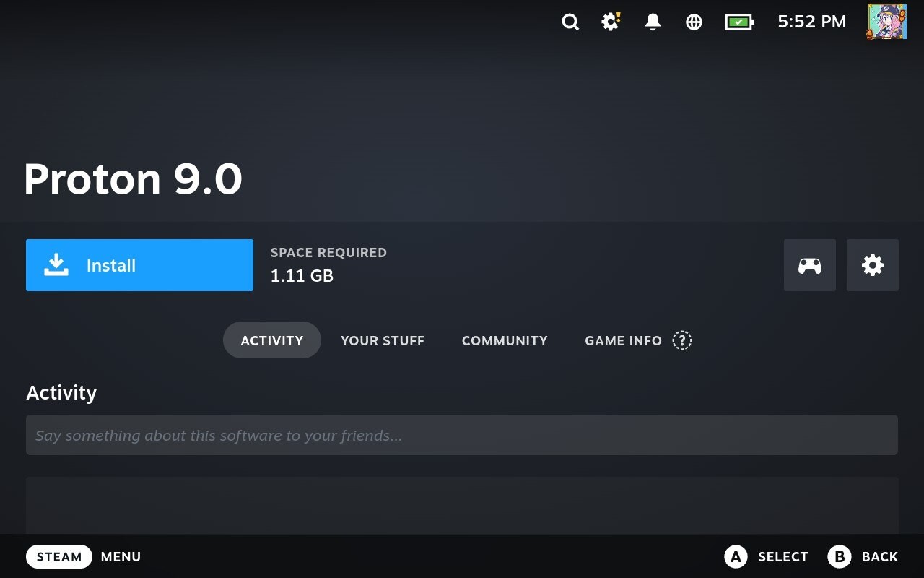
Task: Switch to the Your Stuff tab
Action: [383, 340]
